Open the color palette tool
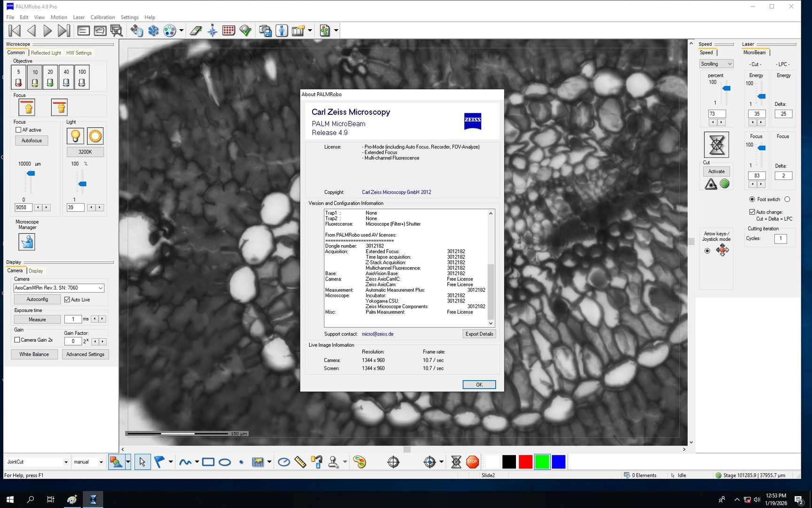Image resolution: width=812 pixels, height=508 pixels. (359, 462)
